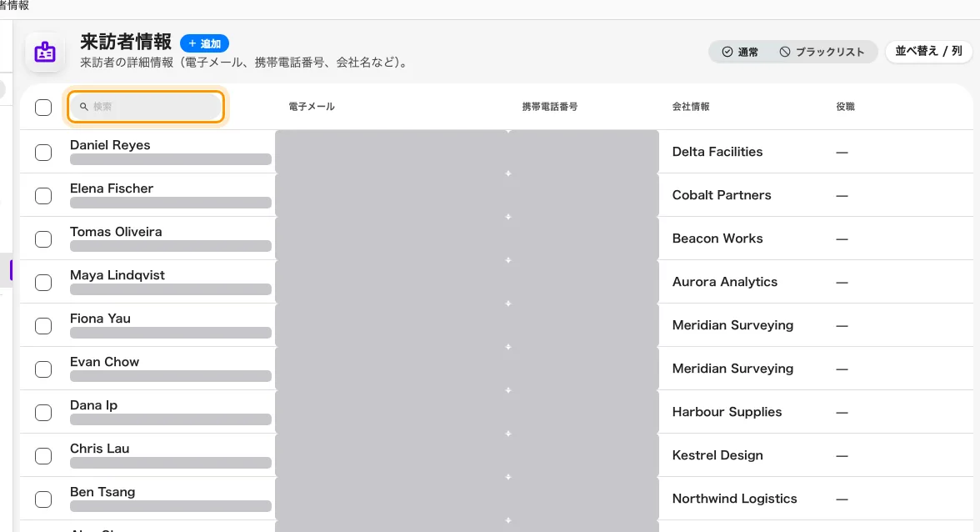Viewport: 980px width, 532px height.
Task: Open the 並べ替え / 列 options
Action: click(x=928, y=51)
